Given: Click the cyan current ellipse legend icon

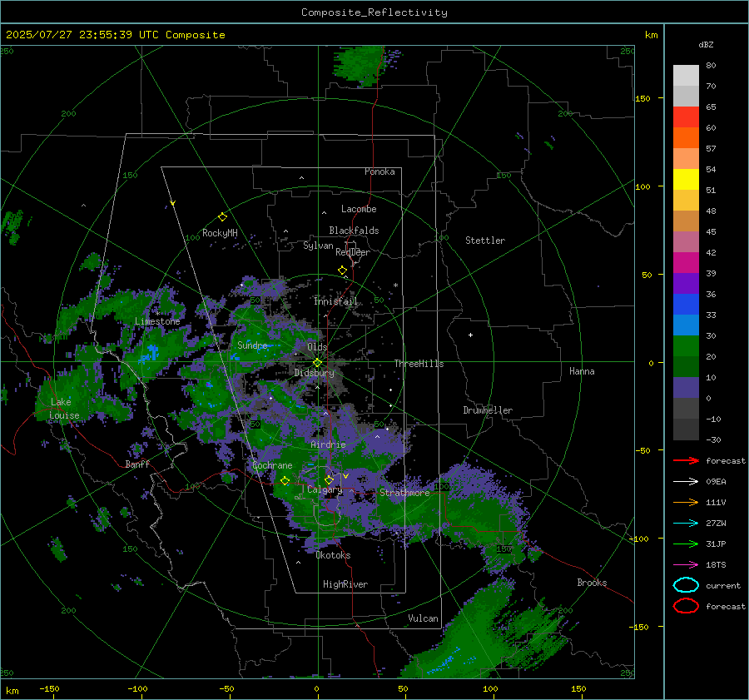Looking at the screenshot, I should (x=686, y=585).
